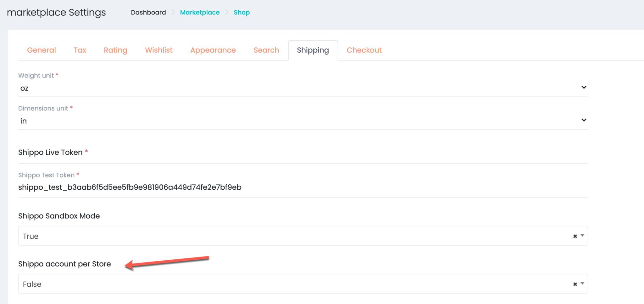Screen dimensions: 644x304
Task: Navigate to Marketplace breadcrumb
Action: coord(200,13)
